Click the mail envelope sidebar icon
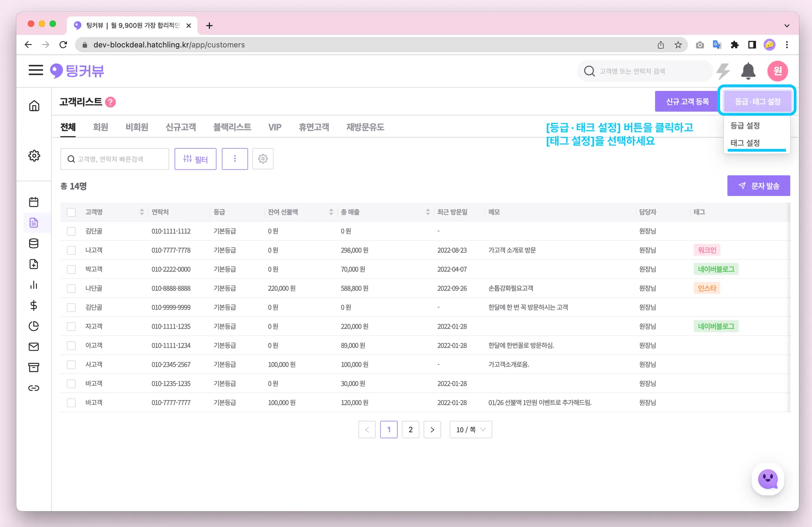The image size is (812, 527). [x=34, y=347]
